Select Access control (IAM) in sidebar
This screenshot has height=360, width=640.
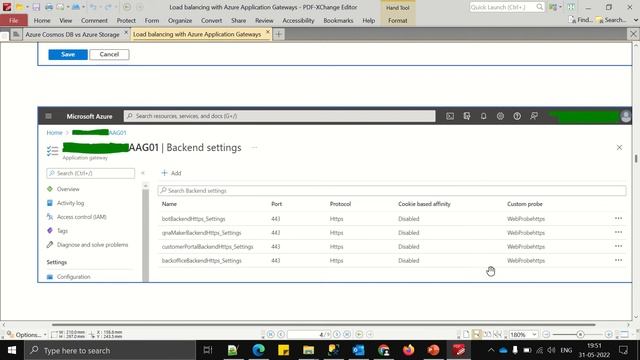(x=82, y=217)
